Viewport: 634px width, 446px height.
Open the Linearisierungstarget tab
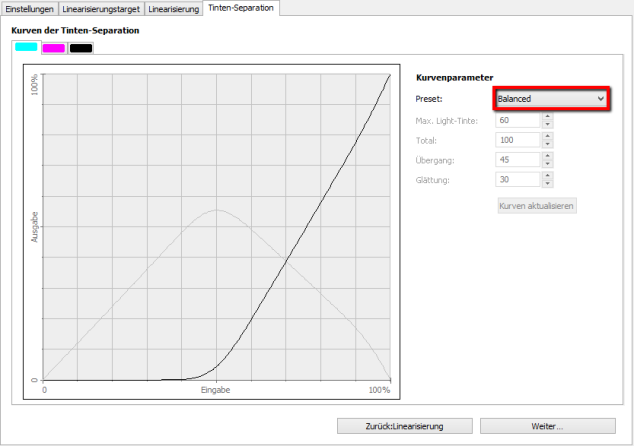click(x=101, y=8)
